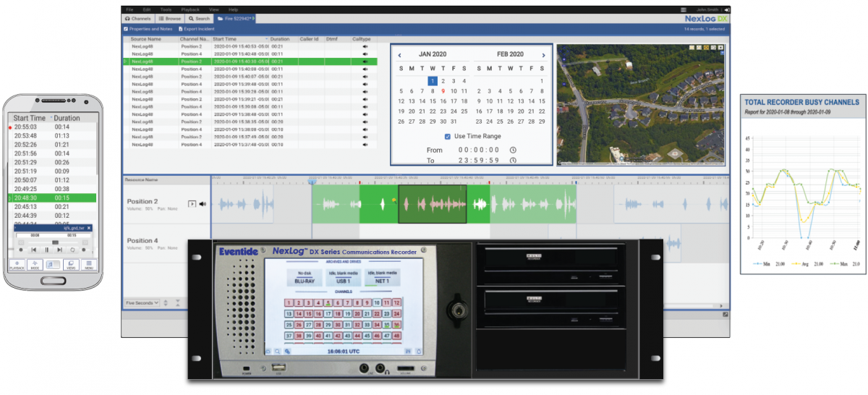Toggle loop in phone player

(x=72, y=250)
